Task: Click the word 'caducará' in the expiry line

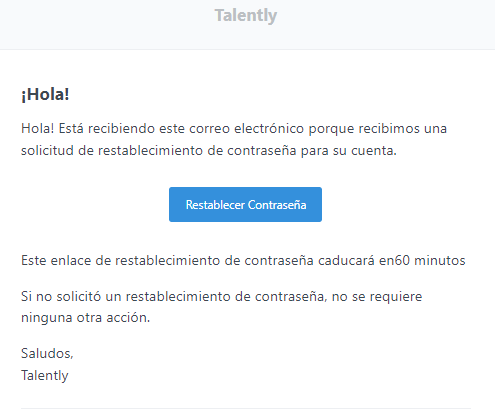Action: click(x=346, y=260)
